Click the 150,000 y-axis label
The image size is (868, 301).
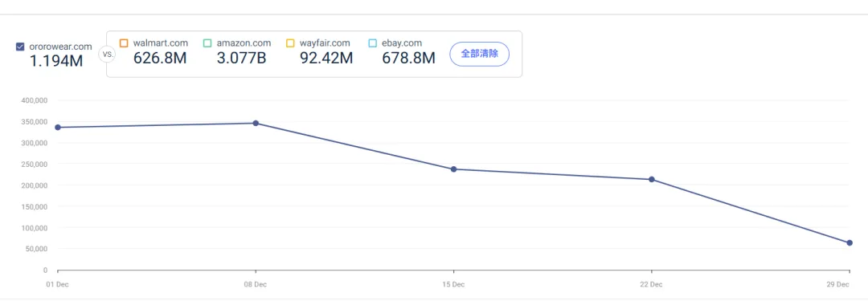(x=35, y=206)
